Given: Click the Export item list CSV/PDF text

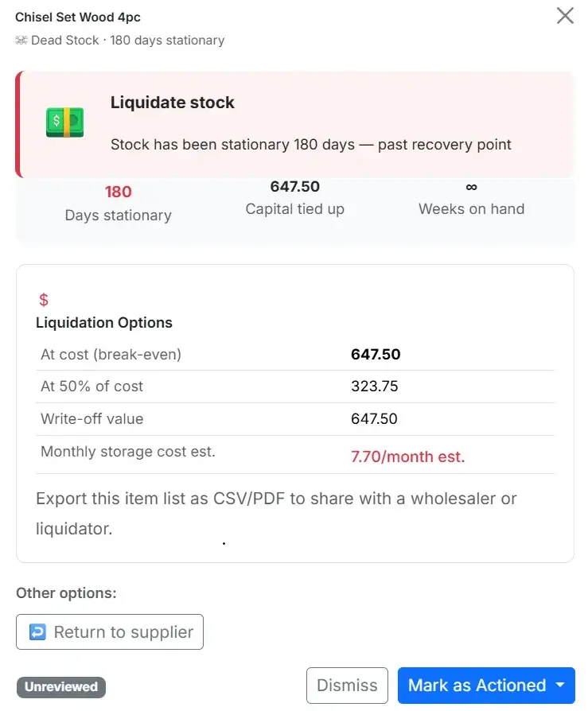Looking at the screenshot, I should (276, 513).
